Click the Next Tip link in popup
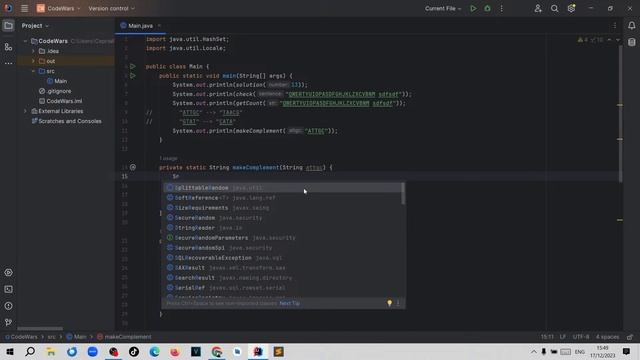The height and width of the screenshot is (360, 640). [x=289, y=303]
